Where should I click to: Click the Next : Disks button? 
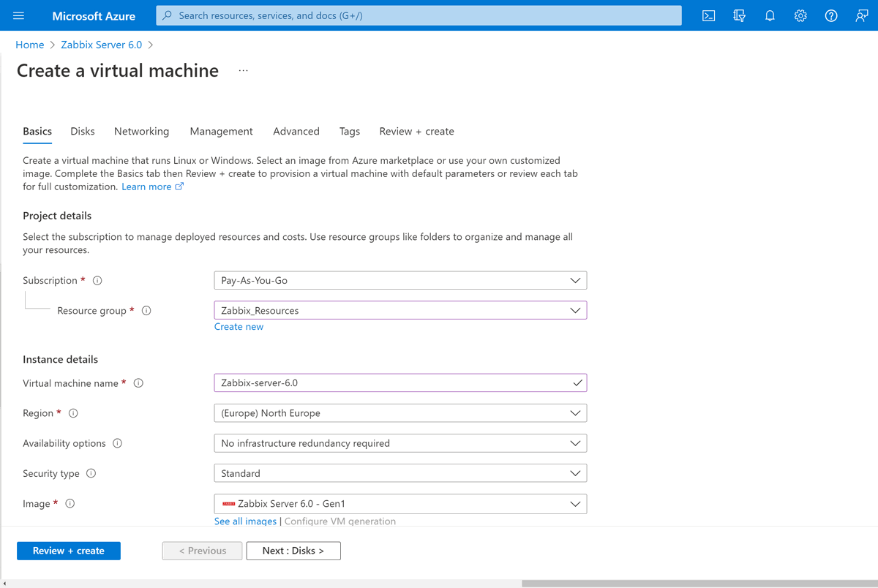293,551
